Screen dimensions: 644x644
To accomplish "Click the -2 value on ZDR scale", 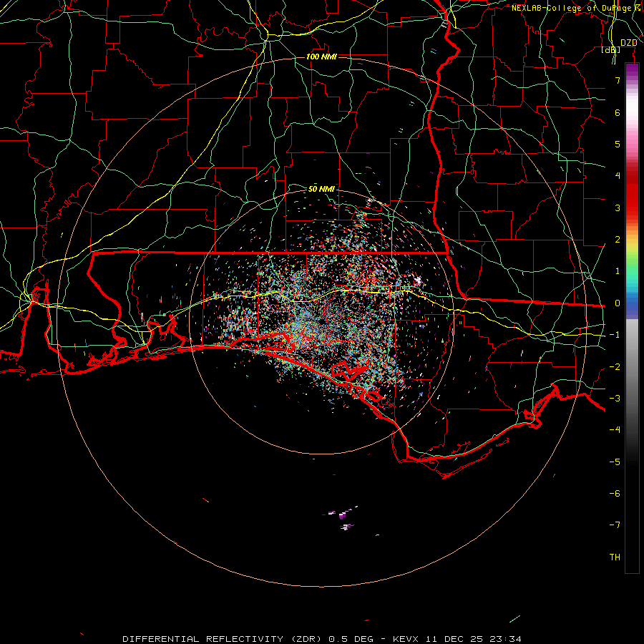I will (615, 367).
